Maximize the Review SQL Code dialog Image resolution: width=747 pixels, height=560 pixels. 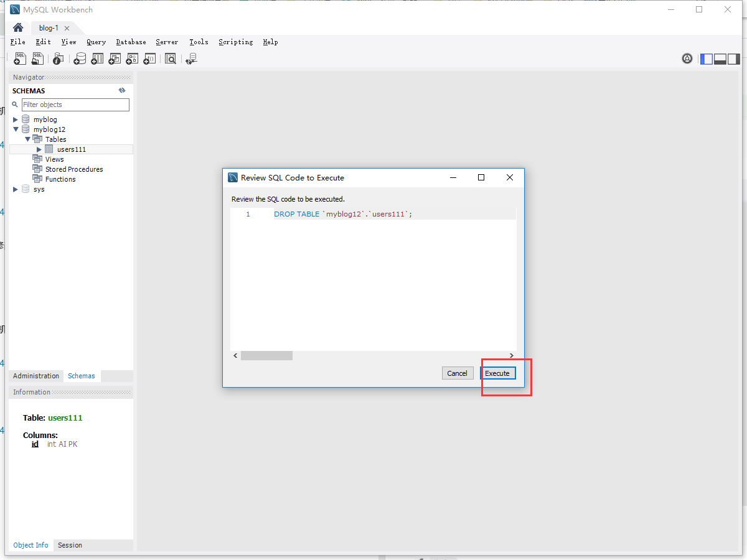point(481,177)
